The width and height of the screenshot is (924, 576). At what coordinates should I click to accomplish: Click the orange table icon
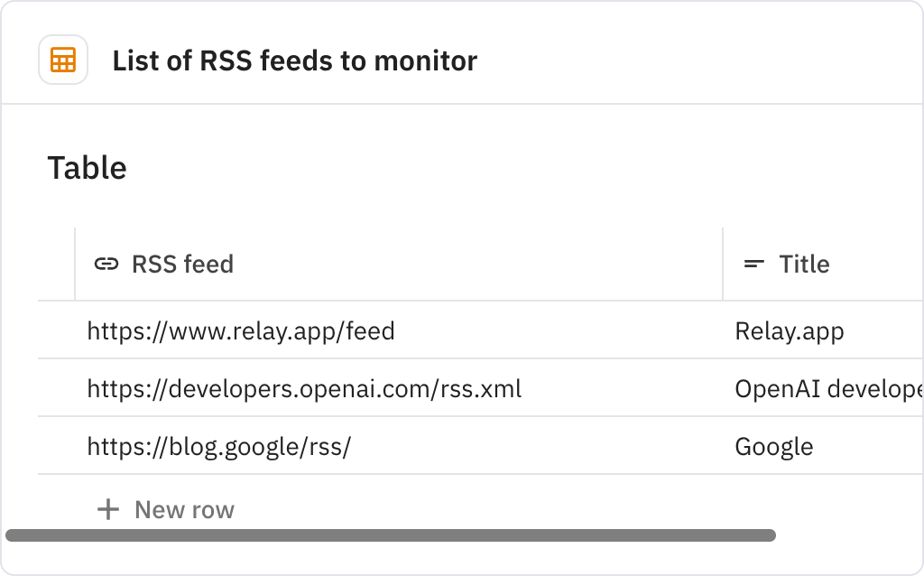(62, 60)
